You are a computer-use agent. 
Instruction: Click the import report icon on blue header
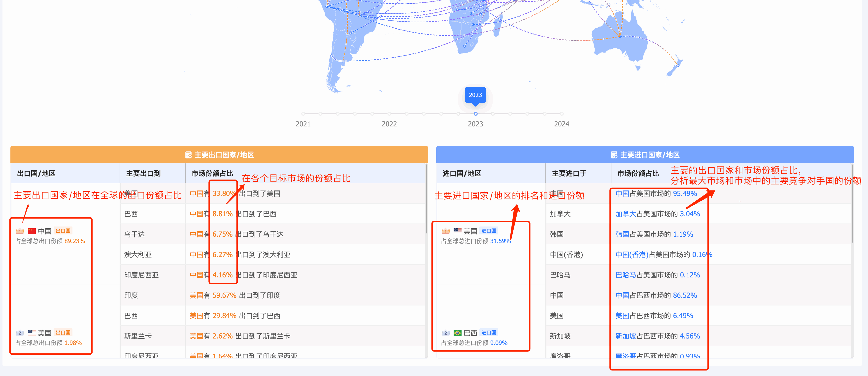615,155
